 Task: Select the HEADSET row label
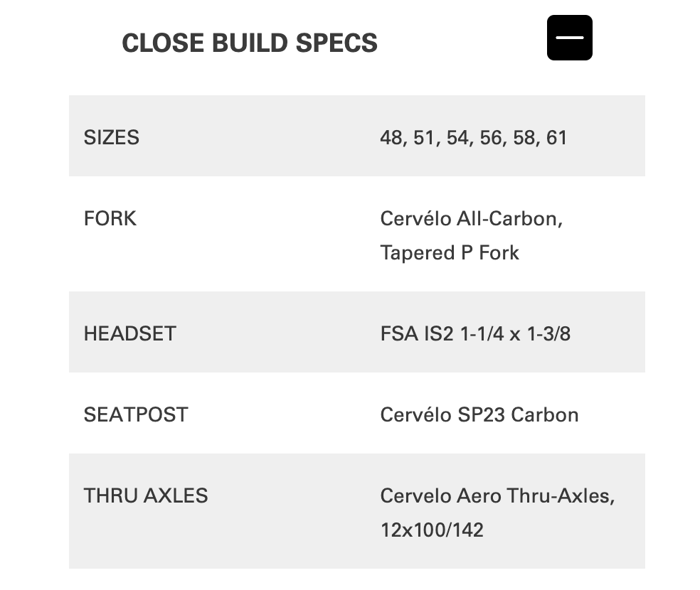tap(129, 333)
